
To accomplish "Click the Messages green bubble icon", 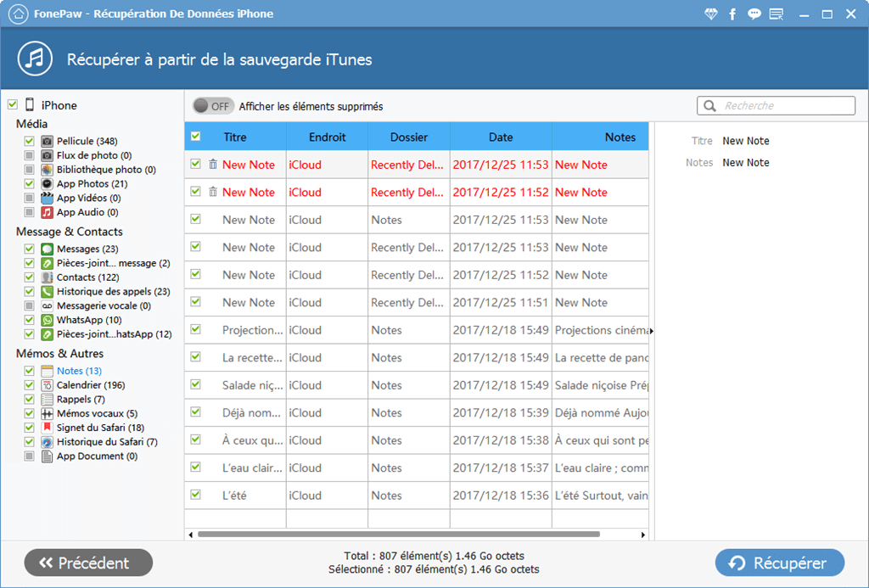I will point(48,249).
